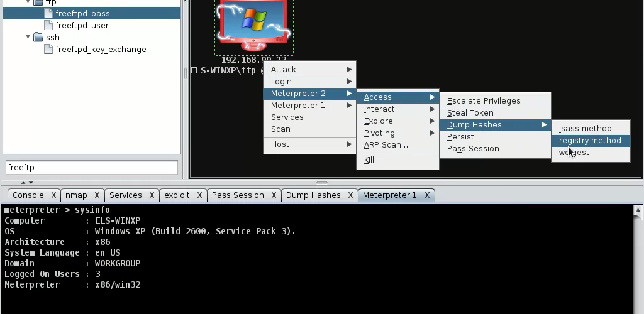Open the freeftpd_key_exchange module

click(101, 49)
